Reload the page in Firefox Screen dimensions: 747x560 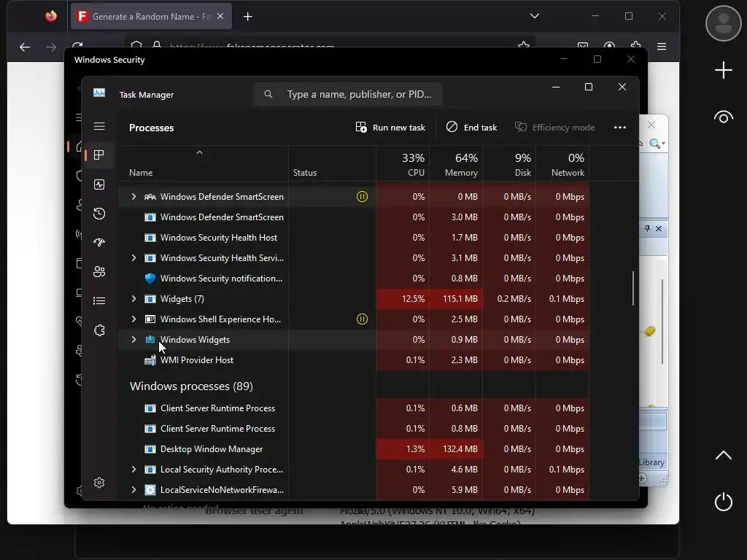click(77, 46)
